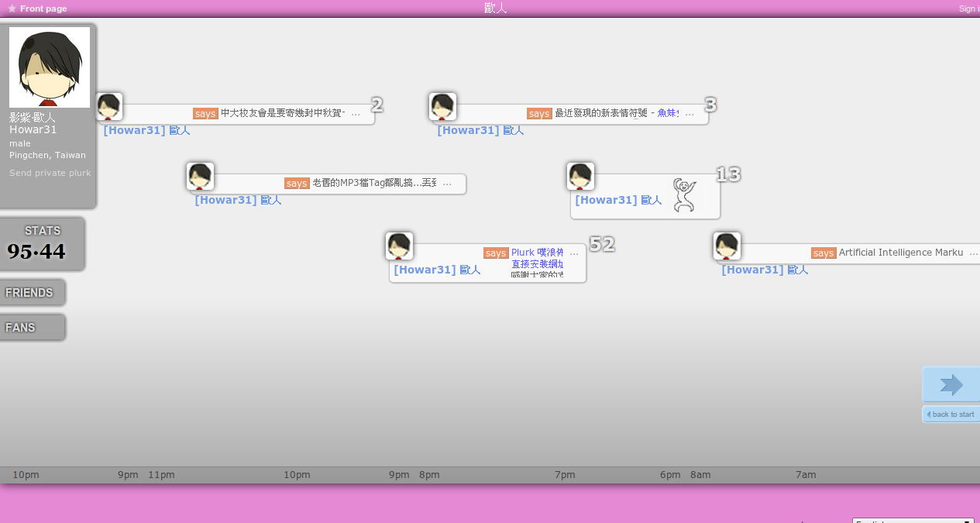Click avatar on the Artificial Intelligence plurk
This screenshot has width=980, height=523.
pyautogui.click(x=727, y=246)
